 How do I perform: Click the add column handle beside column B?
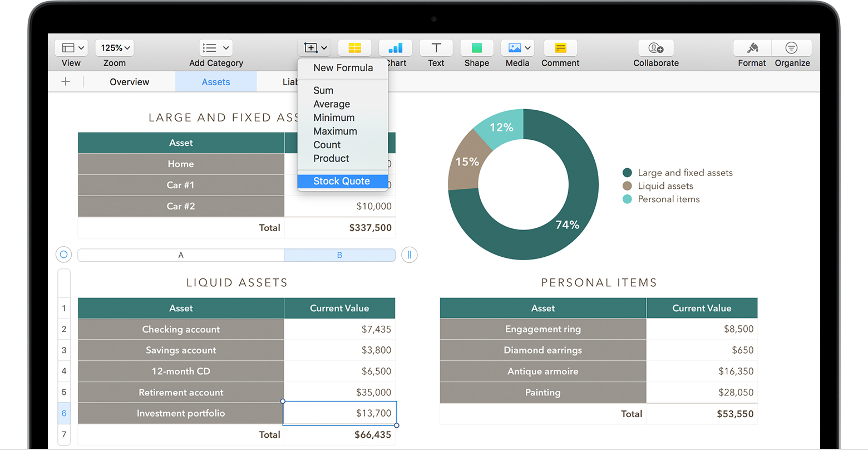pos(409,255)
